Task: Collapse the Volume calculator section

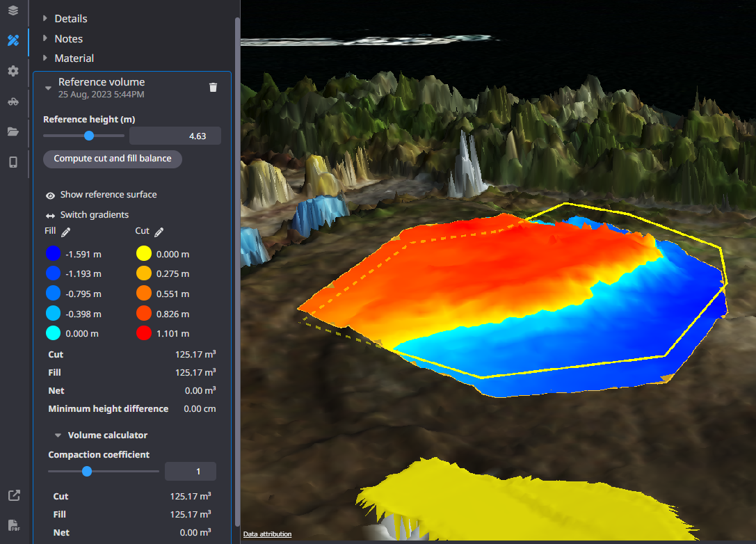Action: point(58,435)
